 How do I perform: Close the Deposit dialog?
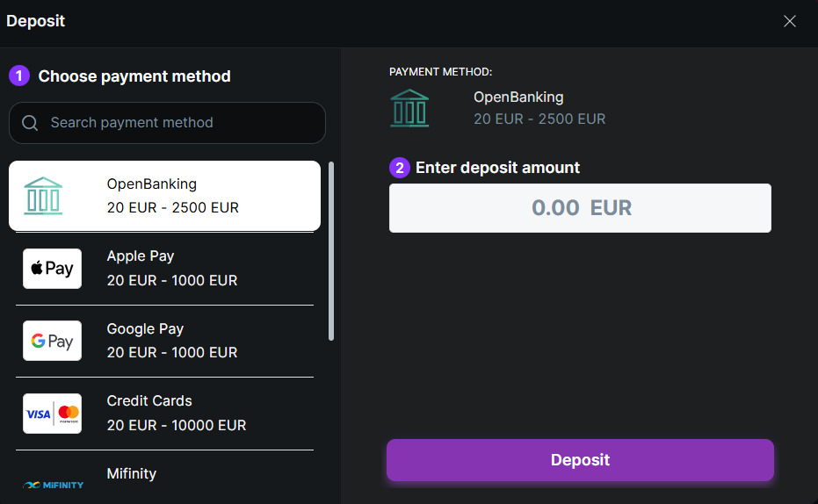click(790, 21)
